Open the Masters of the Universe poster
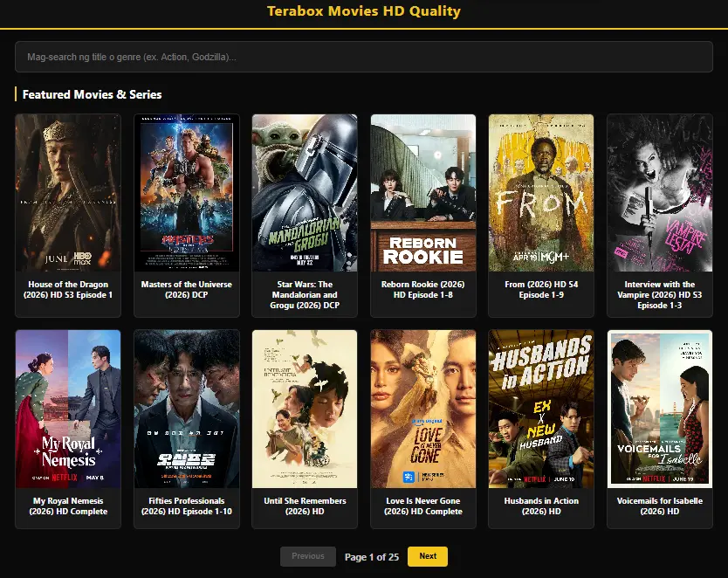Image resolution: width=728 pixels, height=578 pixels. pyautogui.click(x=187, y=193)
